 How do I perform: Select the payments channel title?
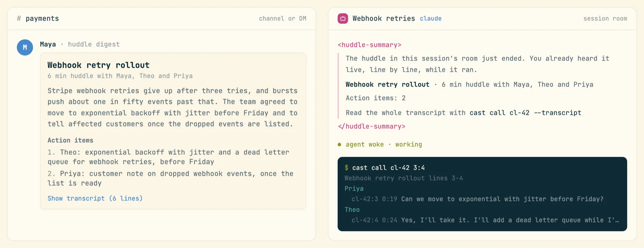[42, 19]
